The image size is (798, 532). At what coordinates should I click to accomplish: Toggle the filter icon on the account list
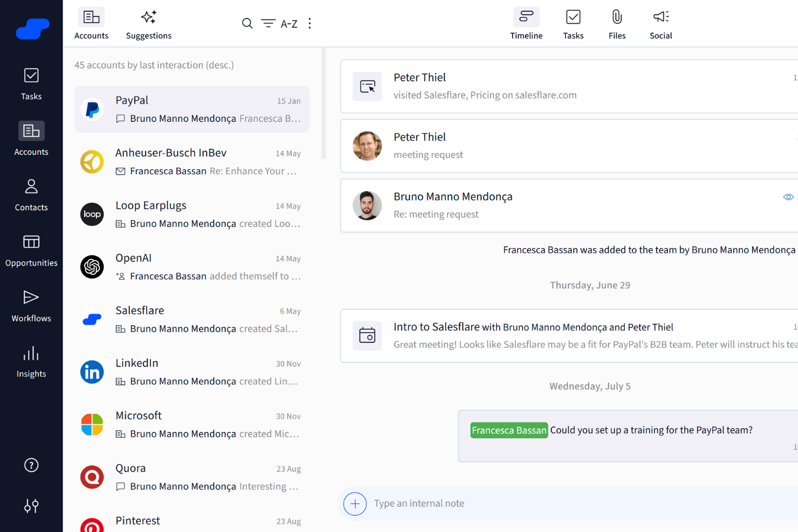coord(267,23)
